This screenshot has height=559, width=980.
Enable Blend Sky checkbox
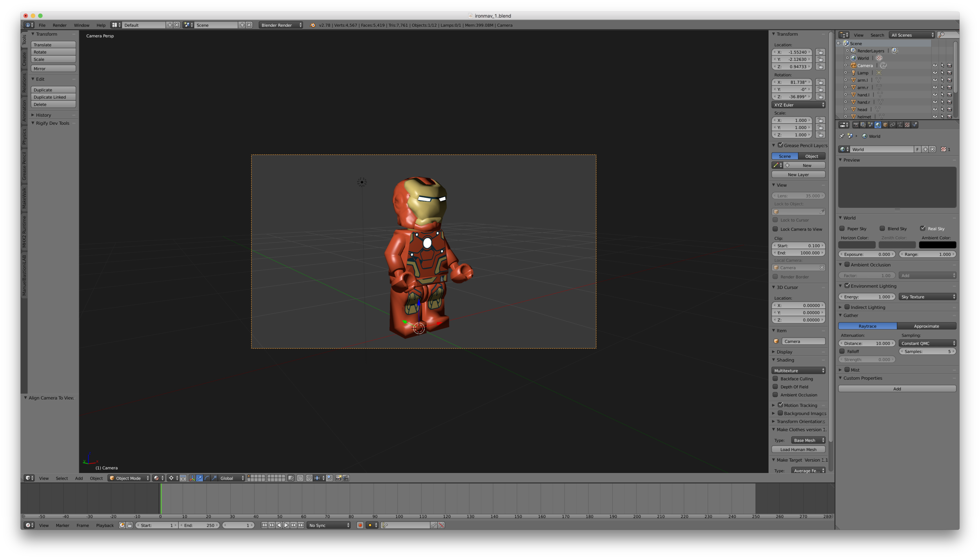coord(882,228)
